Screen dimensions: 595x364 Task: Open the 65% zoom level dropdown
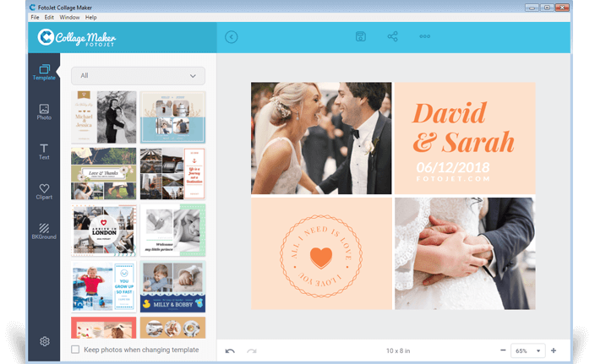click(528, 350)
